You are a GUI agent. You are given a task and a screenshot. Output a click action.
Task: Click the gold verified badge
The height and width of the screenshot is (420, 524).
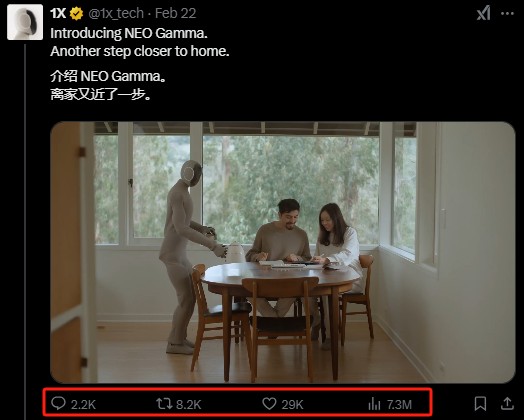(77, 14)
